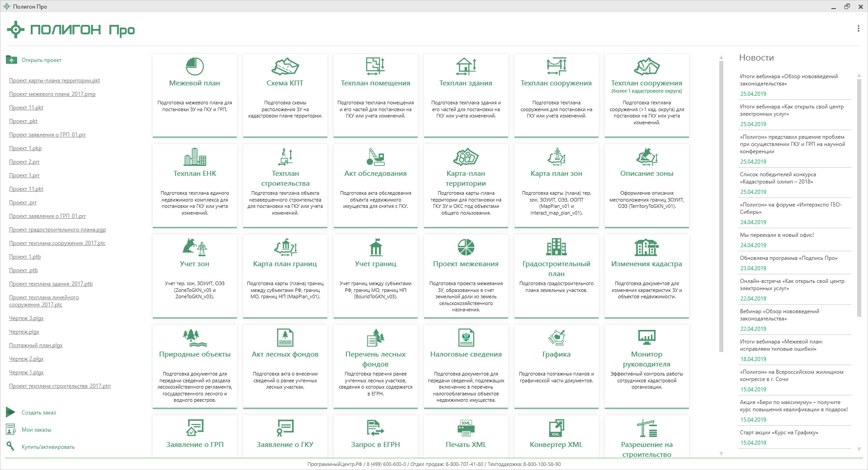The image size is (868, 470).
Task: Click the Природные объекты trees icon
Action: click(195, 338)
